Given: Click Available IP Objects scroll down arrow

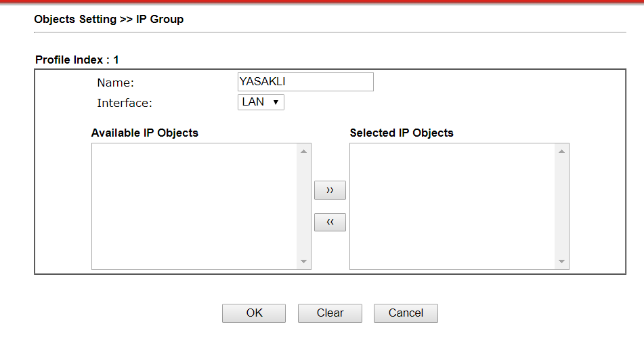Looking at the screenshot, I should pyautogui.click(x=303, y=262).
